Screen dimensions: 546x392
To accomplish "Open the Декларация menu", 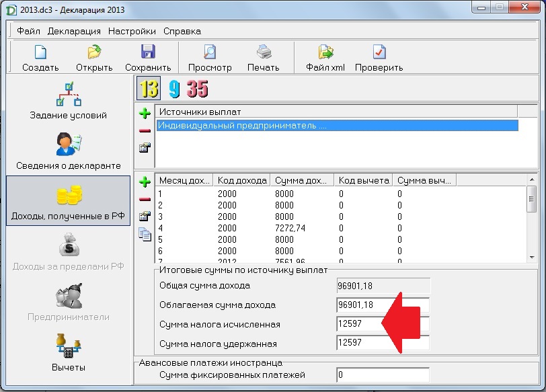I will (x=74, y=31).
